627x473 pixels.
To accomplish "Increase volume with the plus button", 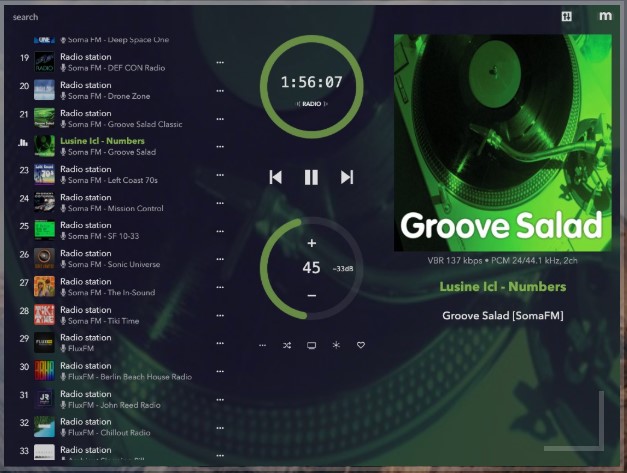I will [311, 243].
